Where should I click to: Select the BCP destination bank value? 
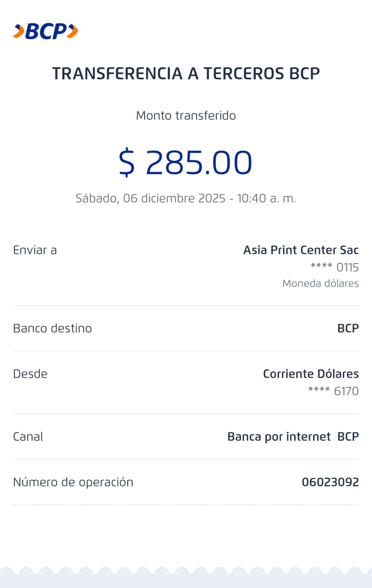point(348,328)
